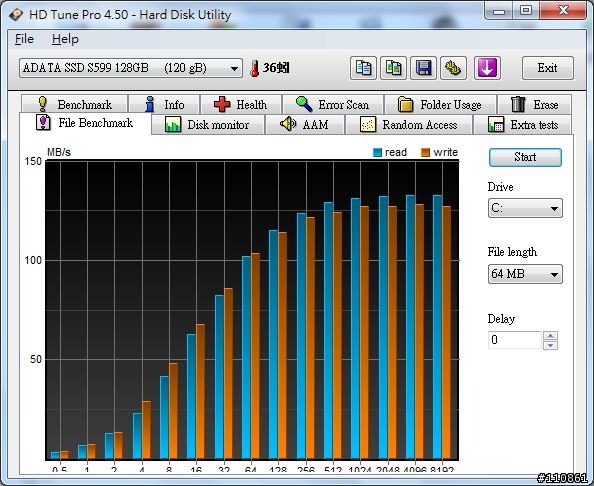This screenshot has width=594, height=486.
Task: Click the blue read legend swatch
Action: pyautogui.click(x=377, y=153)
